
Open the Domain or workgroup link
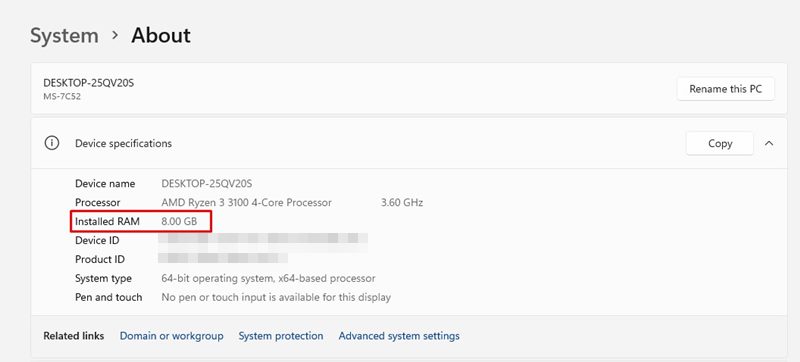[171, 336]
